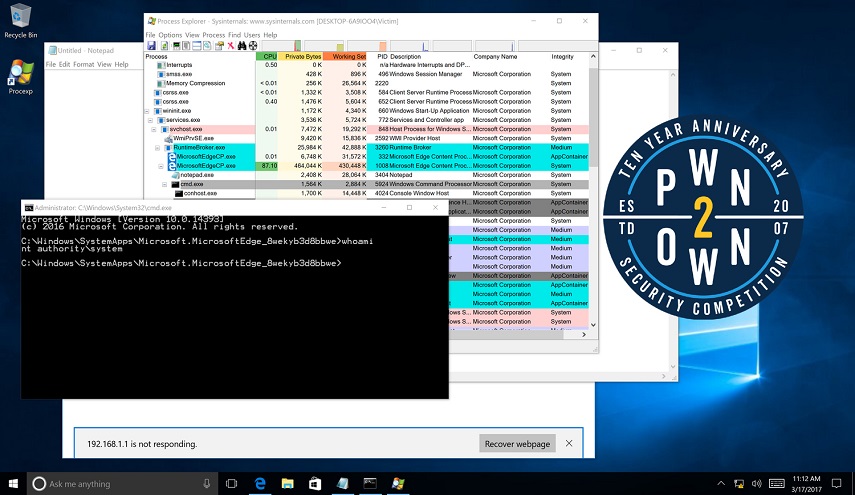Sort processes by the CPU column header
The height and width of the screenshot is (495, 855).
coord(268,56)
